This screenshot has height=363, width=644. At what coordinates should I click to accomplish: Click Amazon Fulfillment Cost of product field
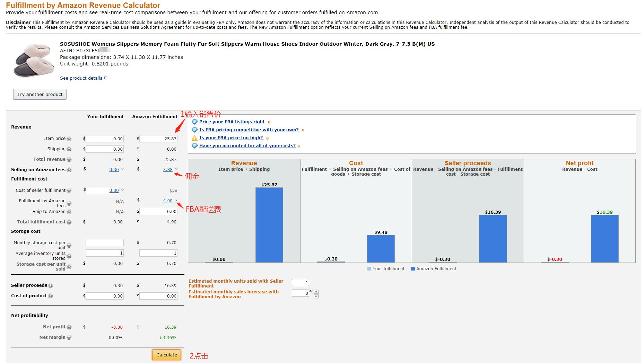(158, 296)
